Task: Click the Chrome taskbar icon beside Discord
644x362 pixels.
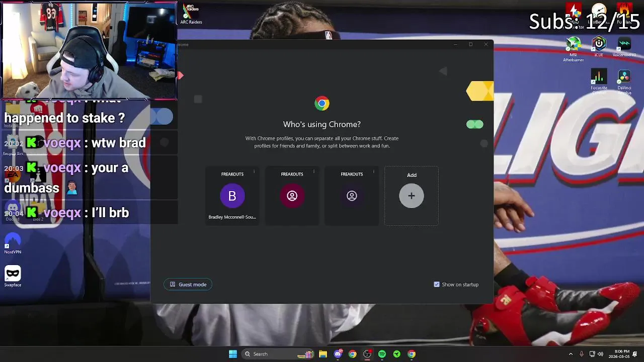Action: 353,354
